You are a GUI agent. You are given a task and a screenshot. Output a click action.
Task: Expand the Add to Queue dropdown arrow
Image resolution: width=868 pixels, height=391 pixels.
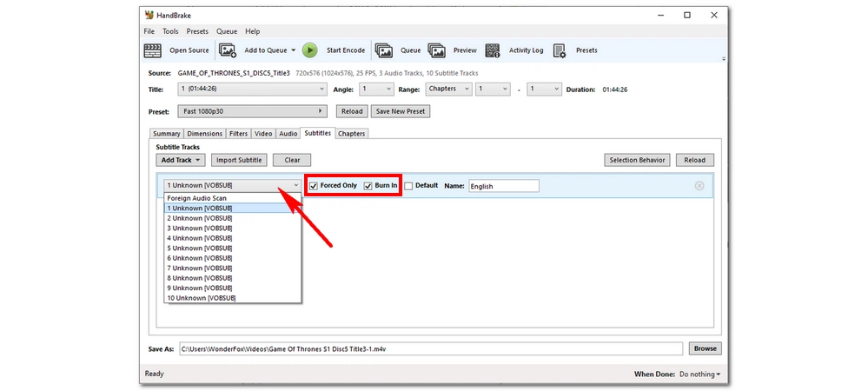[294, 50]
